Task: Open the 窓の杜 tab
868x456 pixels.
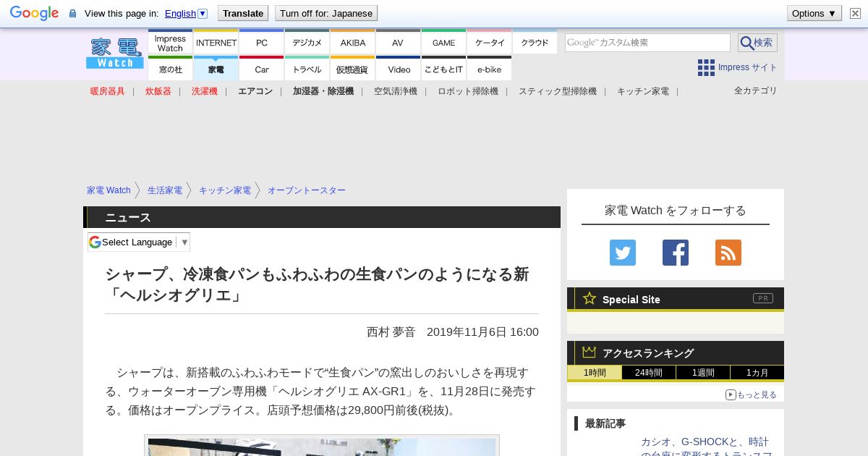Action: coord(170,69)
